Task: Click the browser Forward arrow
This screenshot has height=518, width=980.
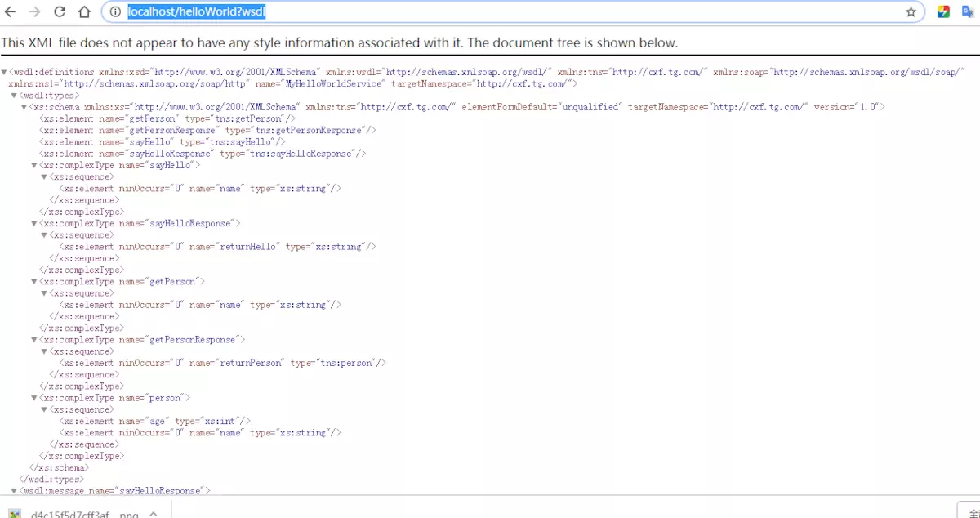Action: 34,12
